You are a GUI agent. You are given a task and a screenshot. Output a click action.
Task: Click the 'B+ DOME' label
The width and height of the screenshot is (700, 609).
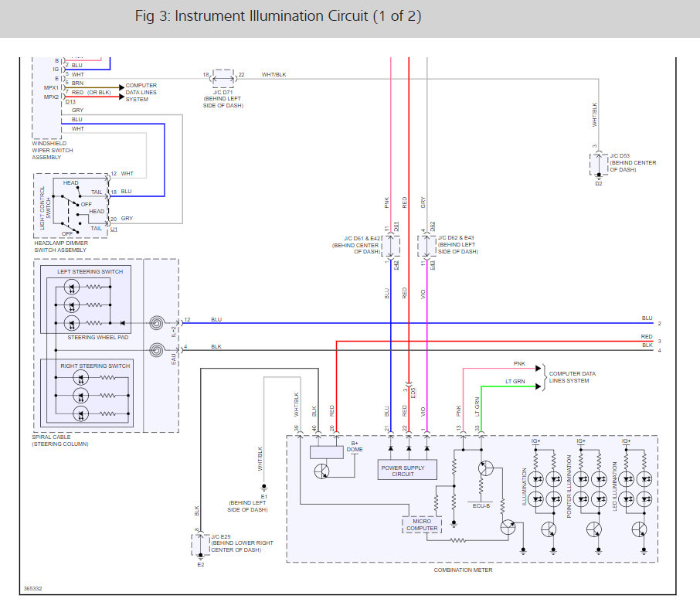pyautogui.click(x=355, y=447)
